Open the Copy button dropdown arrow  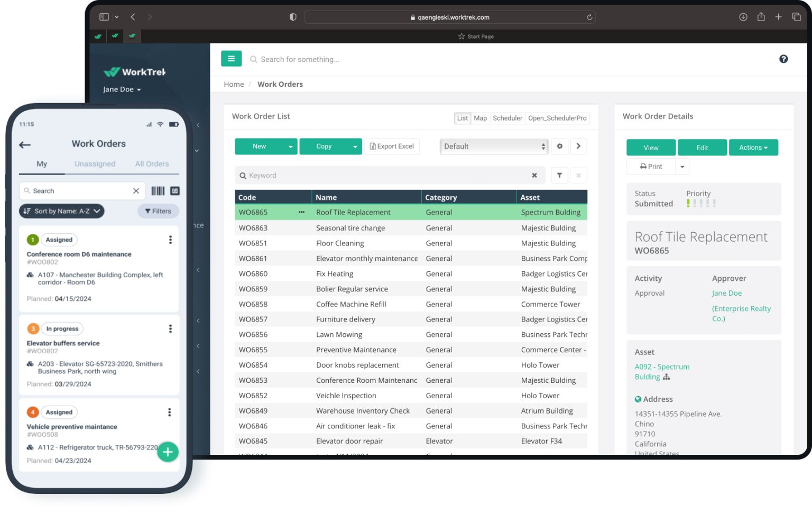click(x=355, y=146)
